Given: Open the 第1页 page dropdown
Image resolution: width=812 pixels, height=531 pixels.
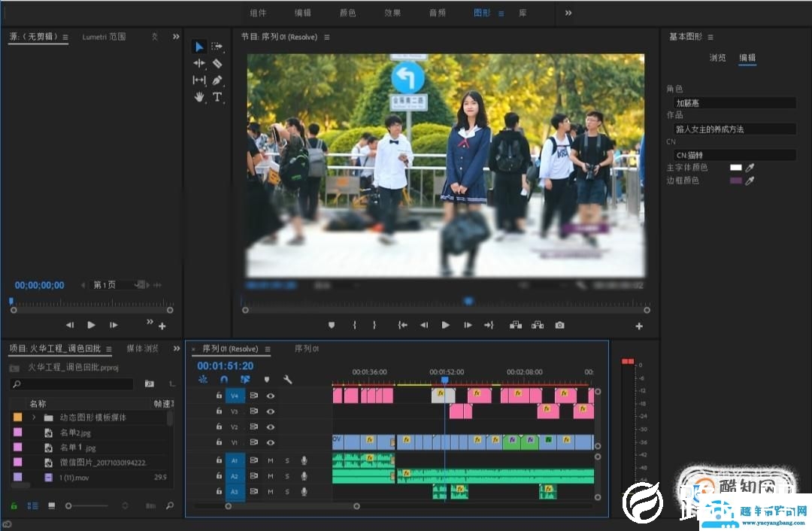Looking at the screenshot, I should click(117, 285).
